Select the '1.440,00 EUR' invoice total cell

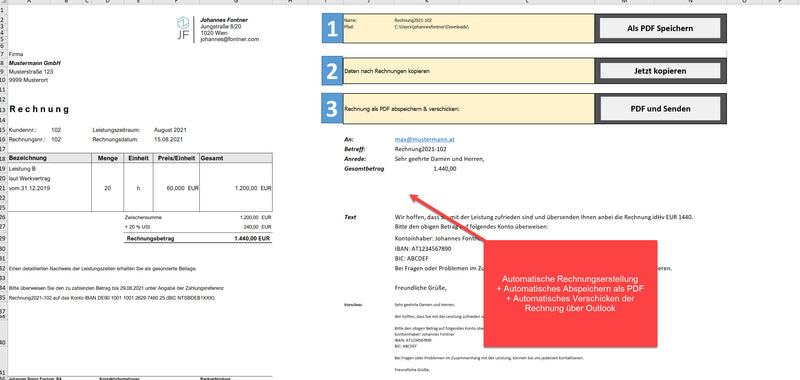pyautogui.click(x=252, y=238)
